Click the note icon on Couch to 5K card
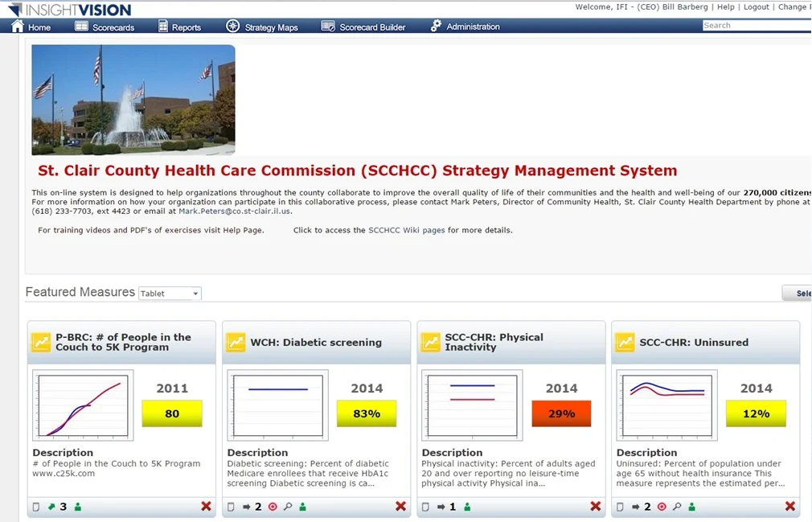Viewport: 812px width, 522px height. [x=36, y=507]
